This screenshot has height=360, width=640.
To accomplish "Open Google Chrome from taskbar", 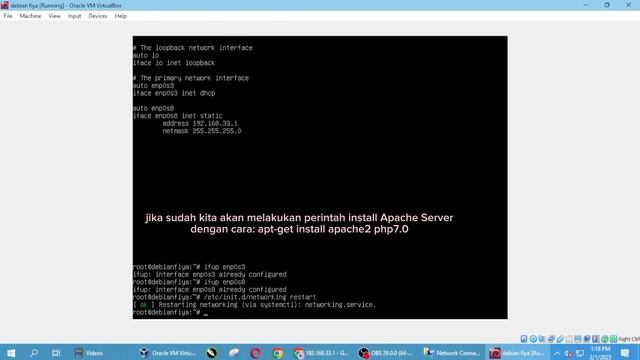I will tap(278, 353).
